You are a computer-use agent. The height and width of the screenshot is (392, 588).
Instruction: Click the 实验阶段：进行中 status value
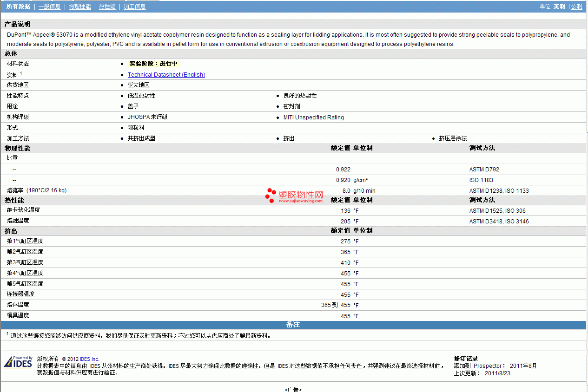[153, 64]
